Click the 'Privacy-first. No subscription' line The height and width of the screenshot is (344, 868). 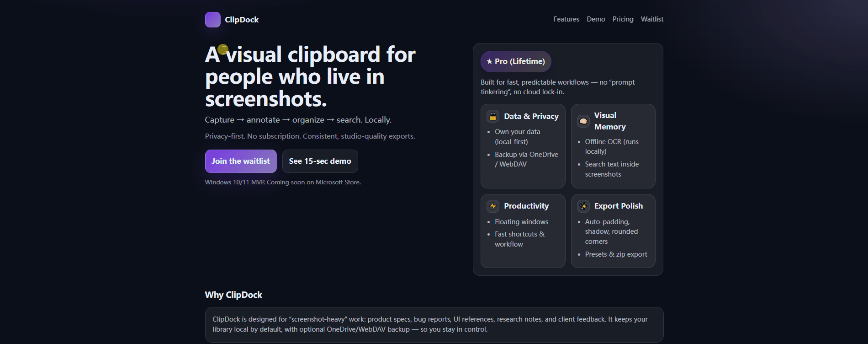[310, 136]
